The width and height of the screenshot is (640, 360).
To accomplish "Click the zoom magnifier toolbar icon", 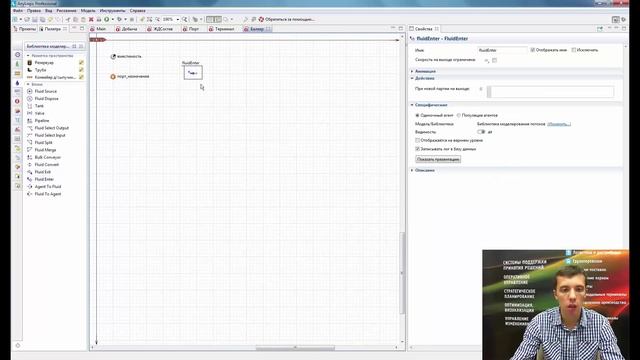I will click(185, 19).
